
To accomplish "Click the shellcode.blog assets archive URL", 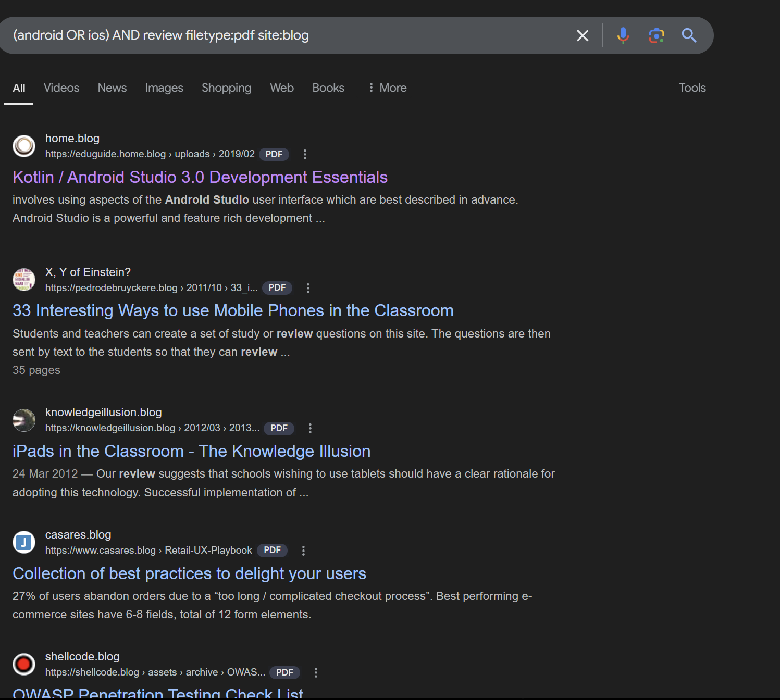I will (155, 672).
